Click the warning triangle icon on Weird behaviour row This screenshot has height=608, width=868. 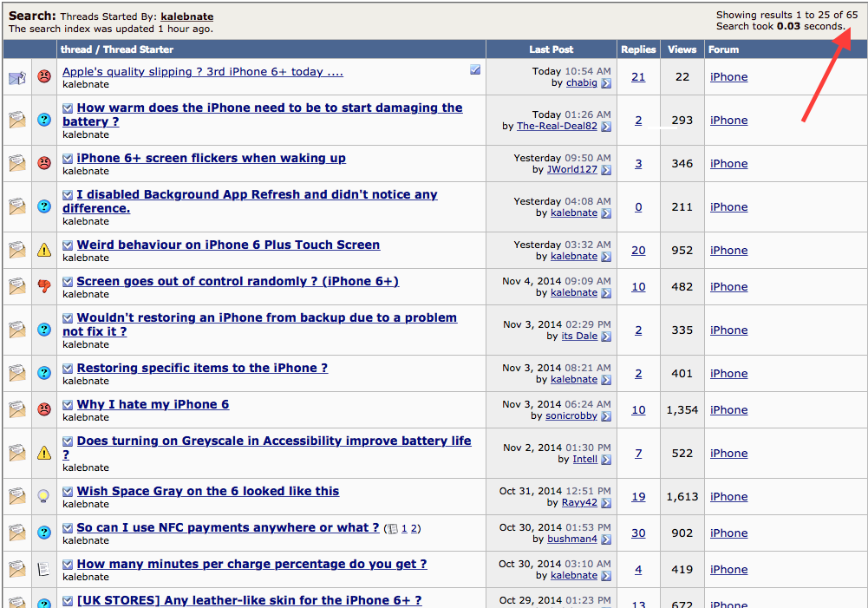[44, 250]
